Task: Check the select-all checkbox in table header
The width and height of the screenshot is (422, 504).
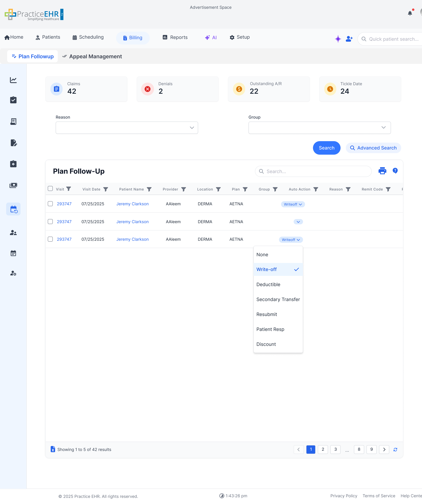Action: [50, 189]
